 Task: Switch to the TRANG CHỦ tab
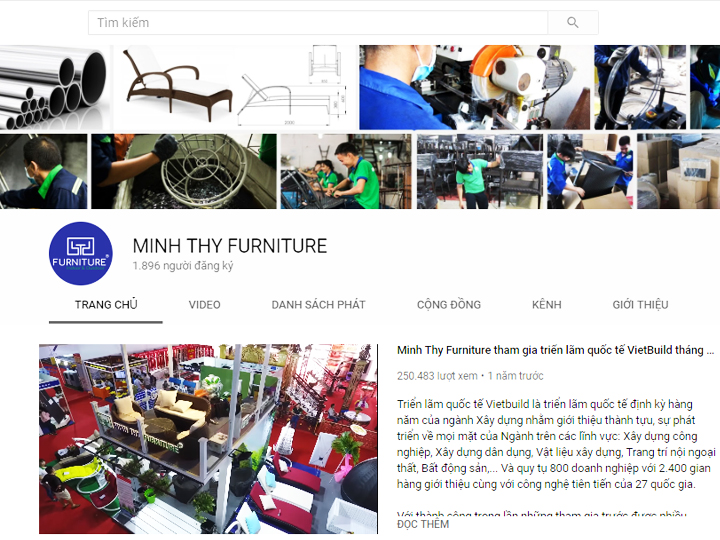coord(106,305)
